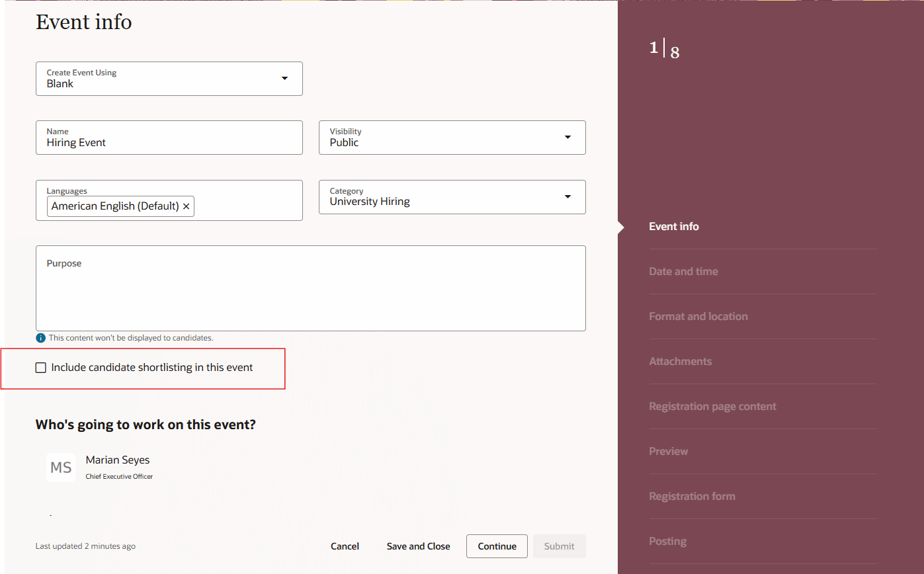Viewport: 924px width, 574px height.
Task: Expand the Category dropdown
Action: click(567, 196)
